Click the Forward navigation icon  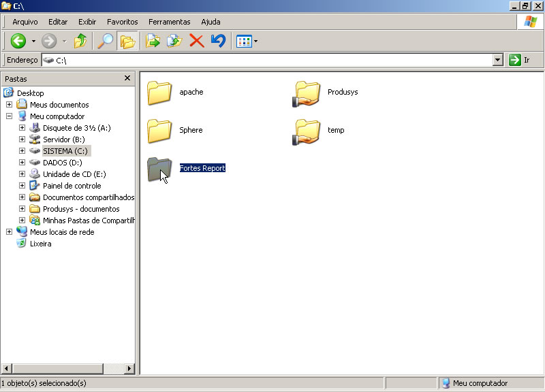[x=48, y=41]
